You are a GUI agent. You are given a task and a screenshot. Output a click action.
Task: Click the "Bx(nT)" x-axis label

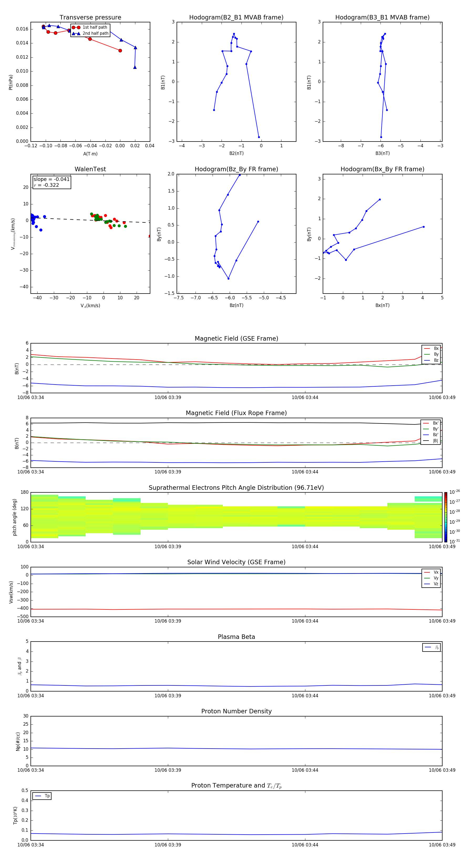382,305
